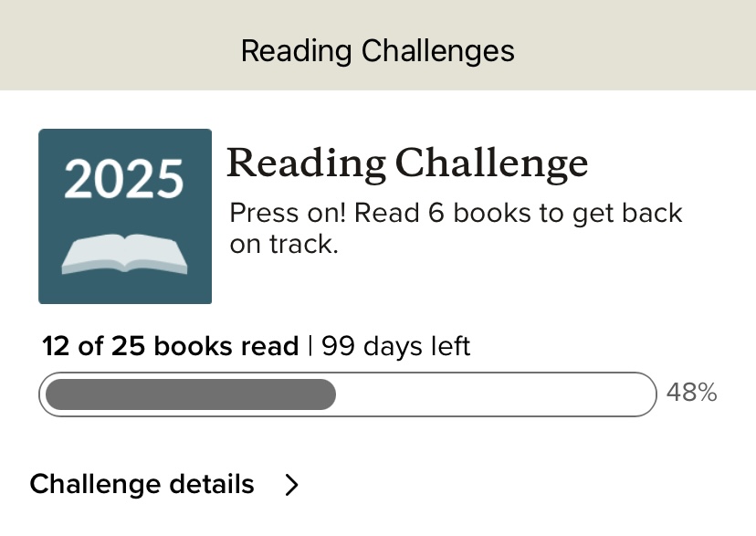The height and width of the screenshot is (536, 756).
Task: Click the open book icon on the badge
Action: point(124,255)
